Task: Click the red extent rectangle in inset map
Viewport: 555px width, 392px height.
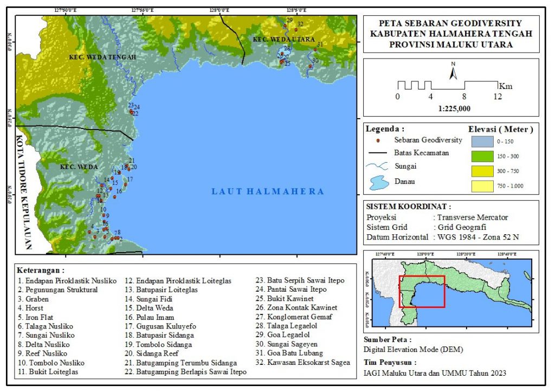Action: (422, 291)
